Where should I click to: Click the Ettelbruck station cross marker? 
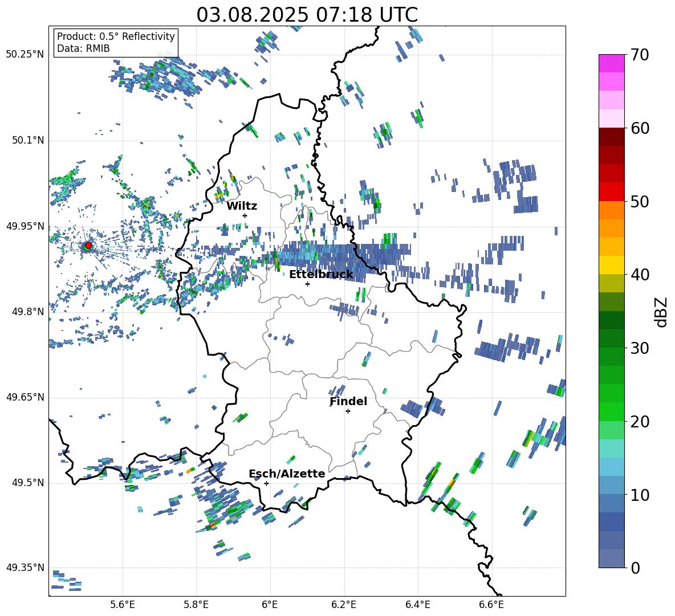(307, 284)
